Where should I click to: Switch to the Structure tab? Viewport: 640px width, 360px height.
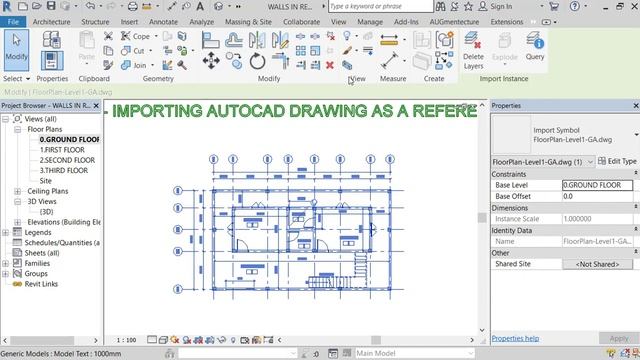pyautogui.click(x=95, y=22)
